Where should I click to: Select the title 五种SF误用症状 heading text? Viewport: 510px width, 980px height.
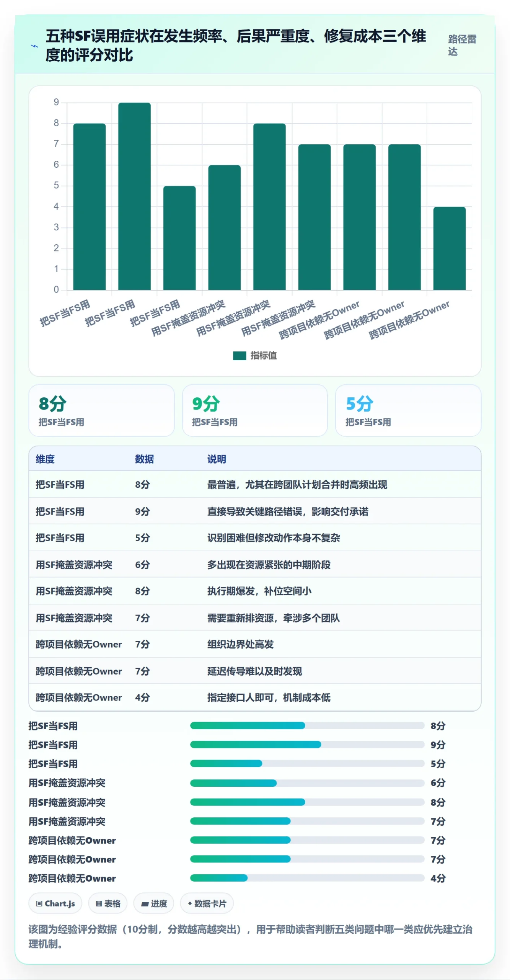(x=236, y=45)
